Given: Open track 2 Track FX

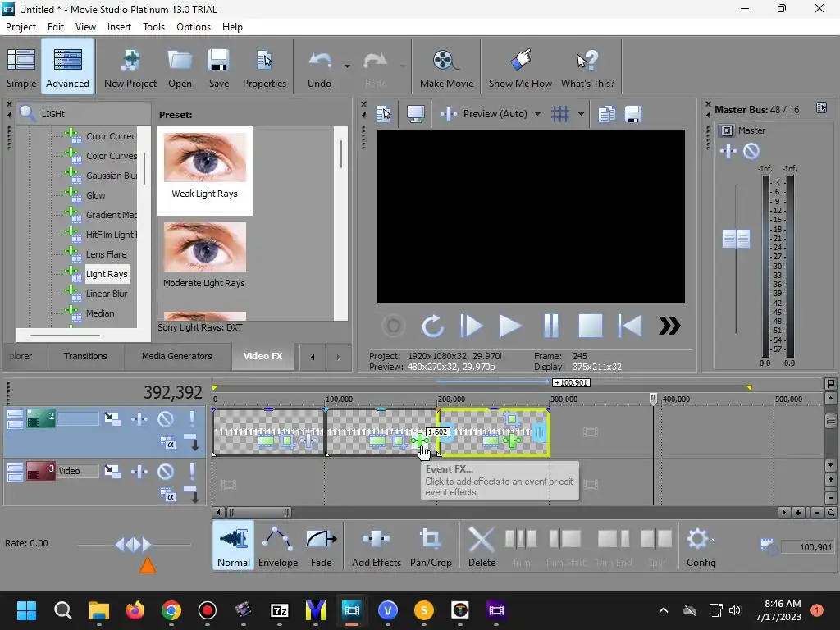Looking at the screenshot, I should 139,418.
